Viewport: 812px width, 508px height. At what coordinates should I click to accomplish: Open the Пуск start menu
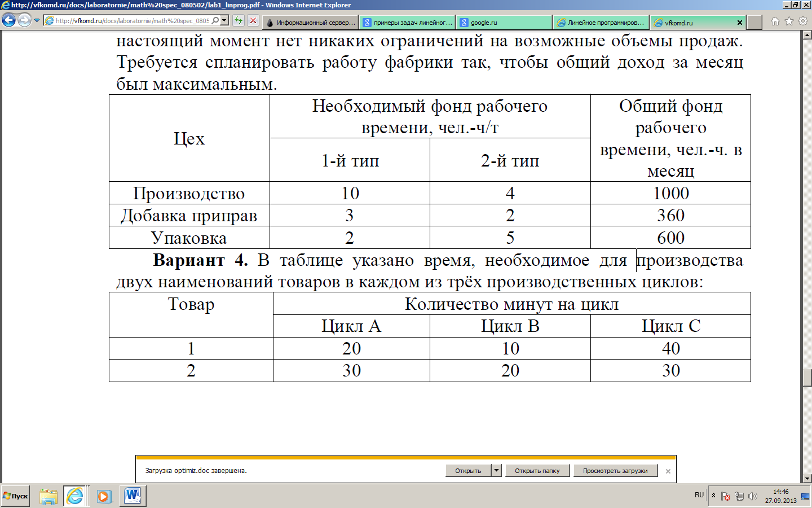click(15, 496)
